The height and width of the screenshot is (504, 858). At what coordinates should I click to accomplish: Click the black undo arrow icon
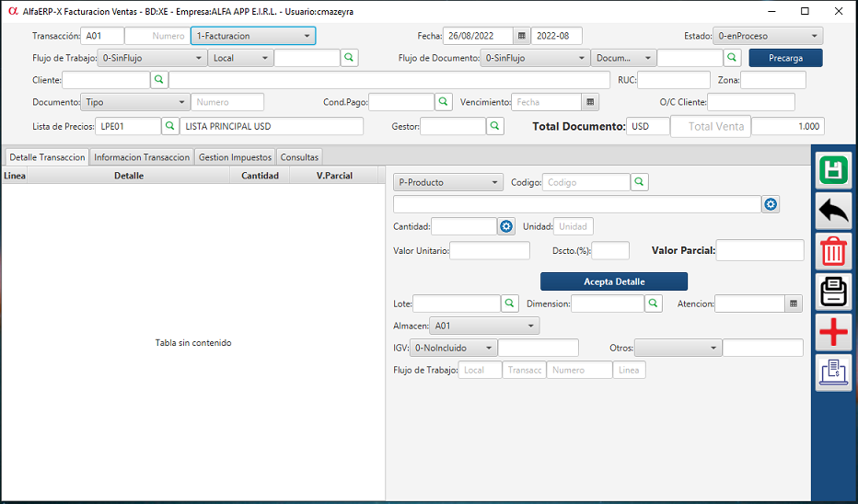tap(833, 212)
